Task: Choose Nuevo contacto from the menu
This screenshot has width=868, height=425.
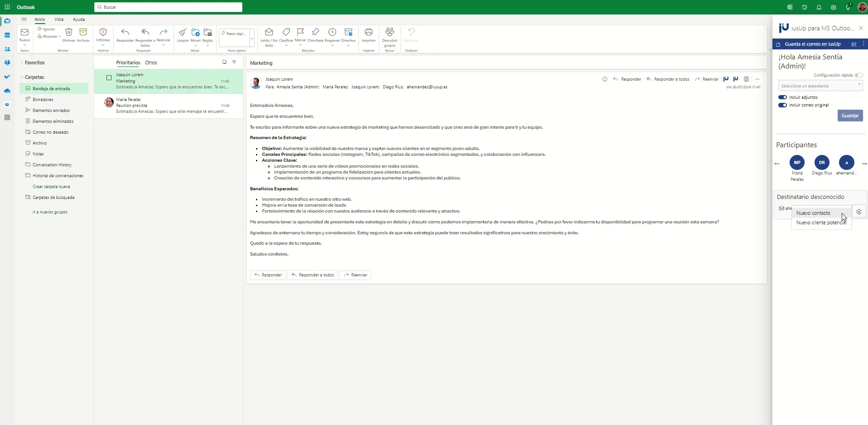Action: point(813,213)
